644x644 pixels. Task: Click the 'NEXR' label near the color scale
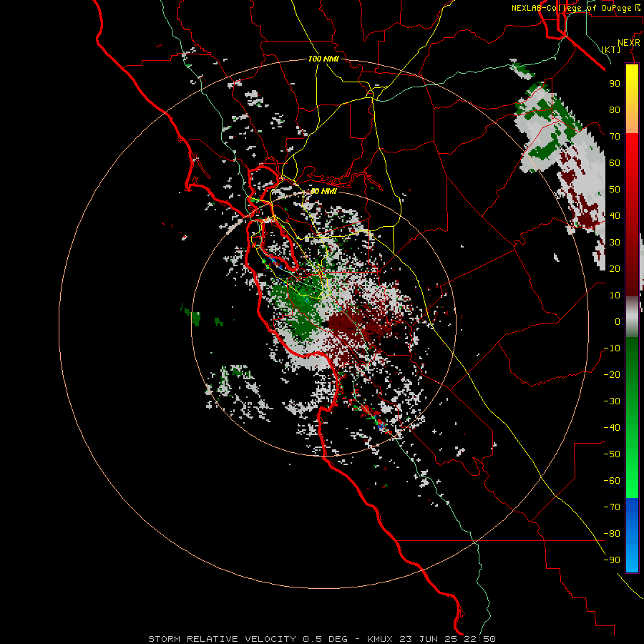(629, 43)
